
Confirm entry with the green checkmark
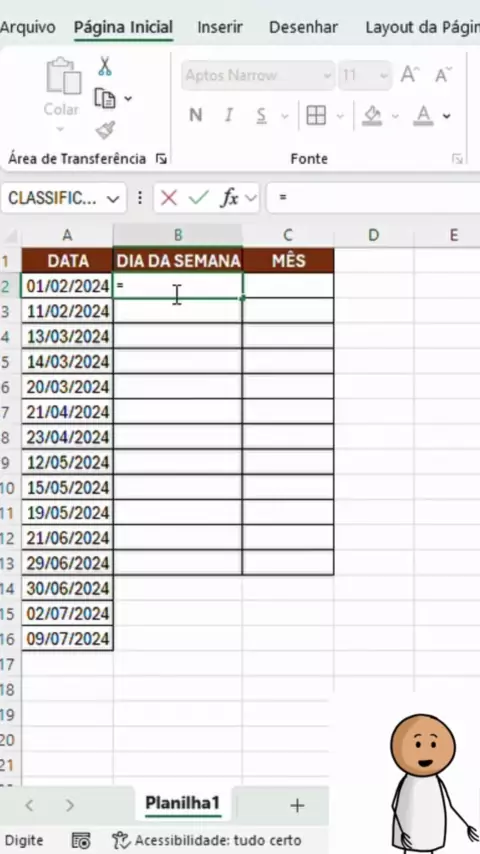tap(199, 198)
